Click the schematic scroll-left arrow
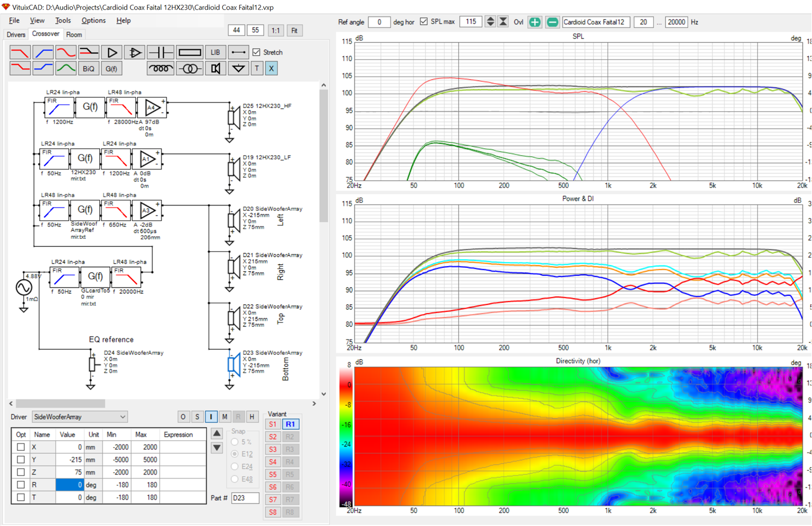 tap(11, 403)
